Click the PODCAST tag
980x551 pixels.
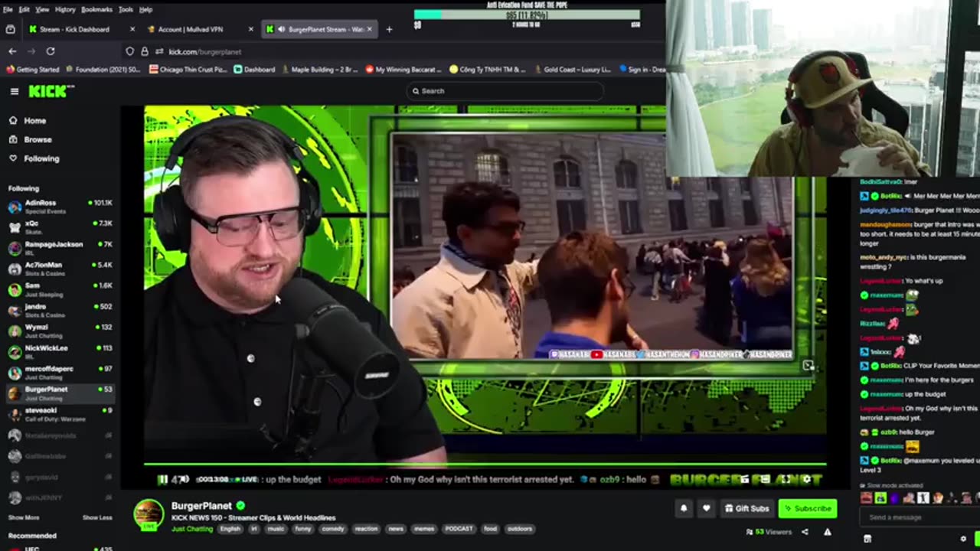click(459, 529)
